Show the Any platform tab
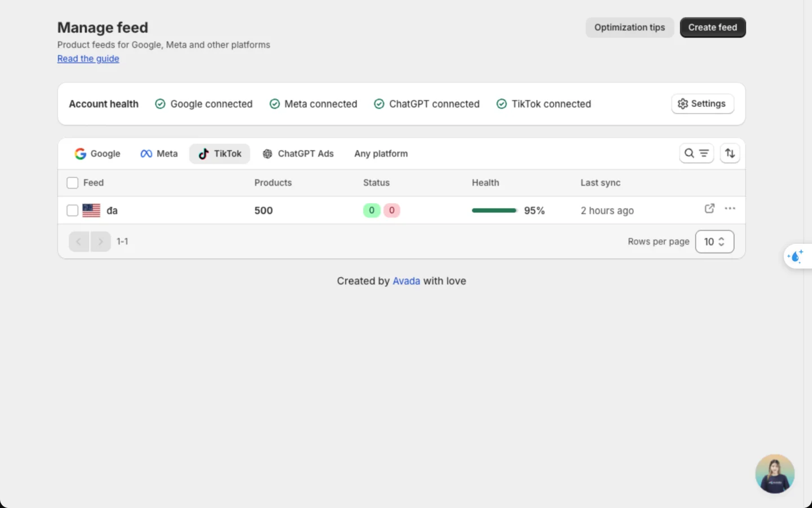The image size is (812, 508). point(381,154)
